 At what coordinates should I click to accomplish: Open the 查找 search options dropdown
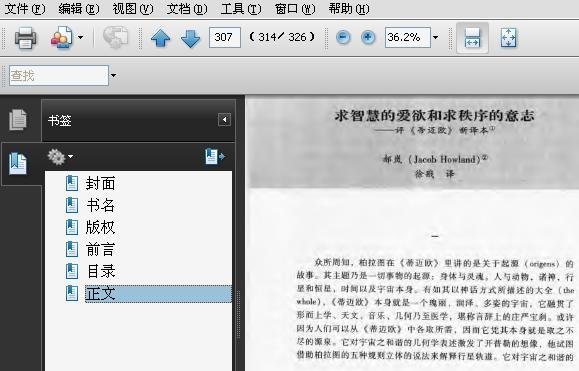(x=113, y=76)
